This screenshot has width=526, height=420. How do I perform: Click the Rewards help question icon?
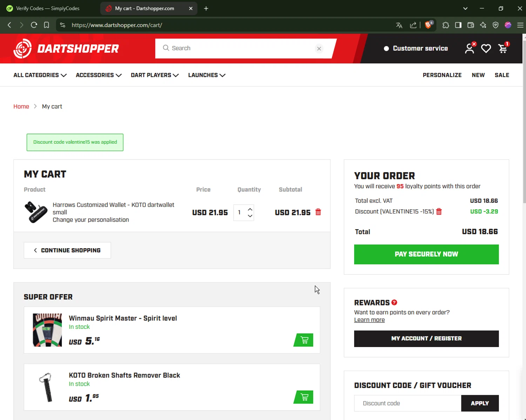[x=394, y=302]
